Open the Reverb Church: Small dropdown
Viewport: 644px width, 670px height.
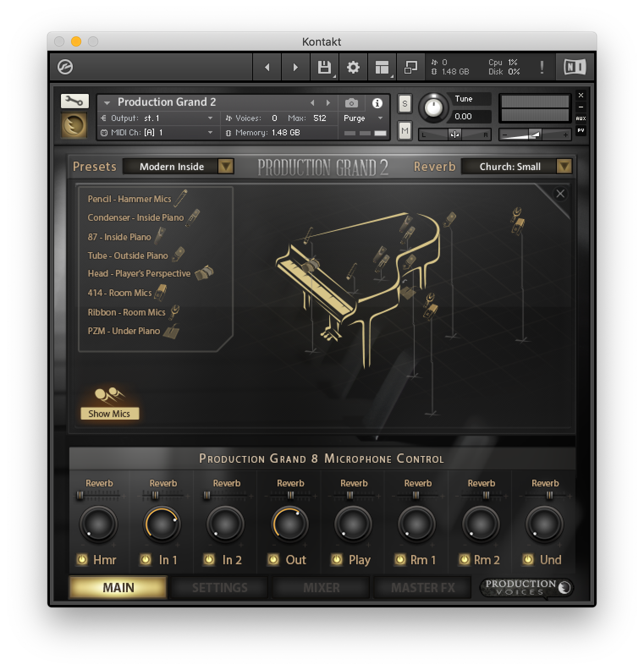(517, 166)
